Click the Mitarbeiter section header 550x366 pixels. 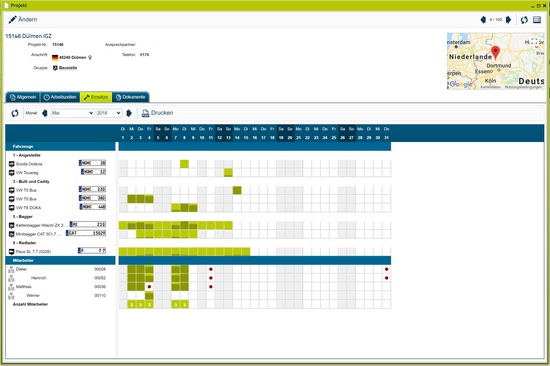(x=60, y=260)
